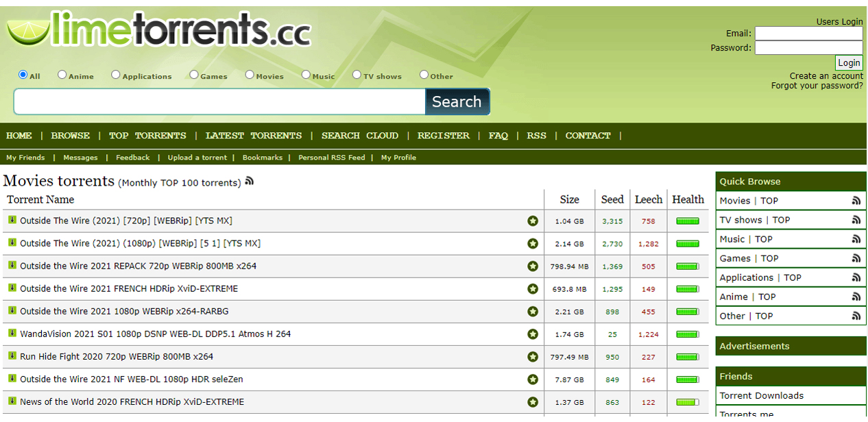Screen dimensions: 868x422
Task: Download arrow for Outside The Wire [720p] YTS
Action: pos(12,220)
